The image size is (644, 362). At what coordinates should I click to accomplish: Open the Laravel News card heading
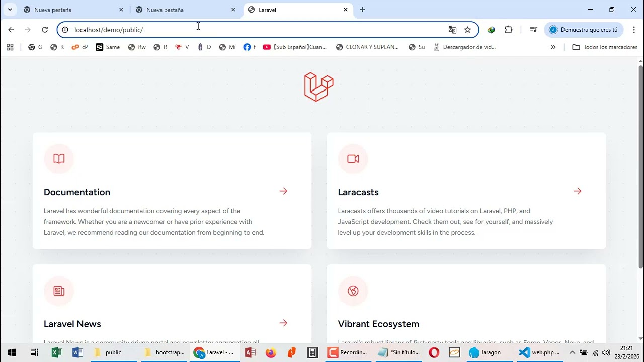[72, 324]
